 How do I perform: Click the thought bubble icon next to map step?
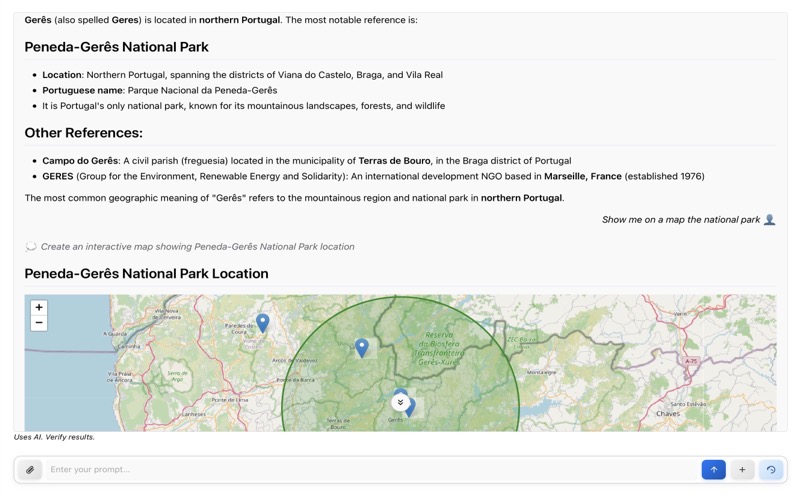click(x=31, y=247)
